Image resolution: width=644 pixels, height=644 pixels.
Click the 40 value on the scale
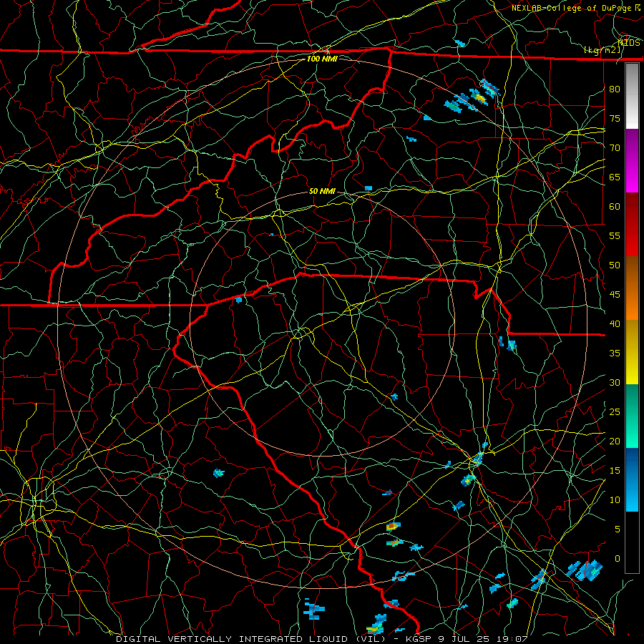615,324
